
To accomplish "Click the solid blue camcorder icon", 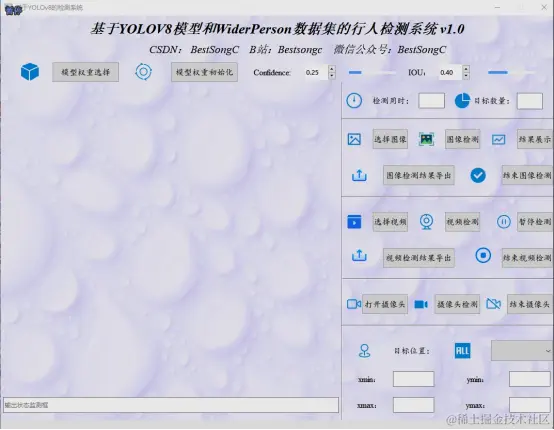I will [x=421, y=304].
